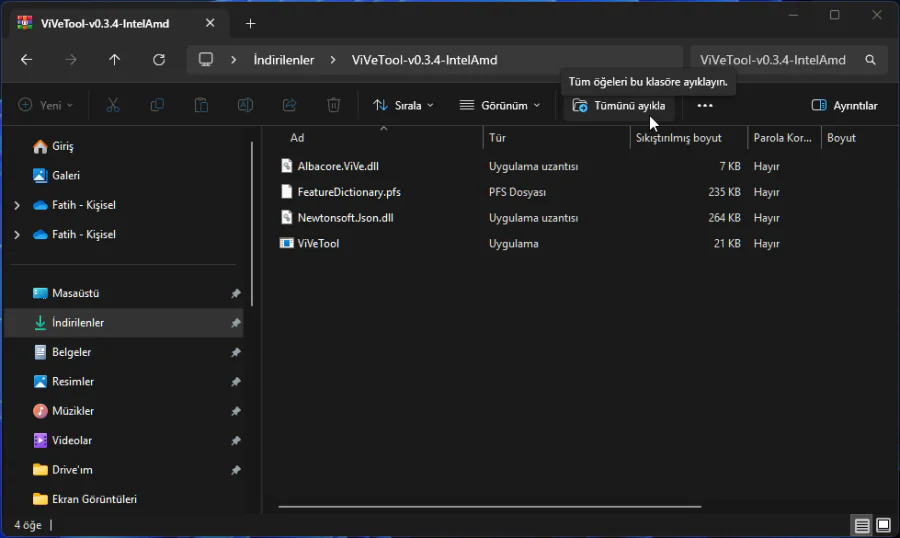Click the Rename icon in toolbar
The width and height of the screenshot is (900, 538).
click(x=245, y=105)
